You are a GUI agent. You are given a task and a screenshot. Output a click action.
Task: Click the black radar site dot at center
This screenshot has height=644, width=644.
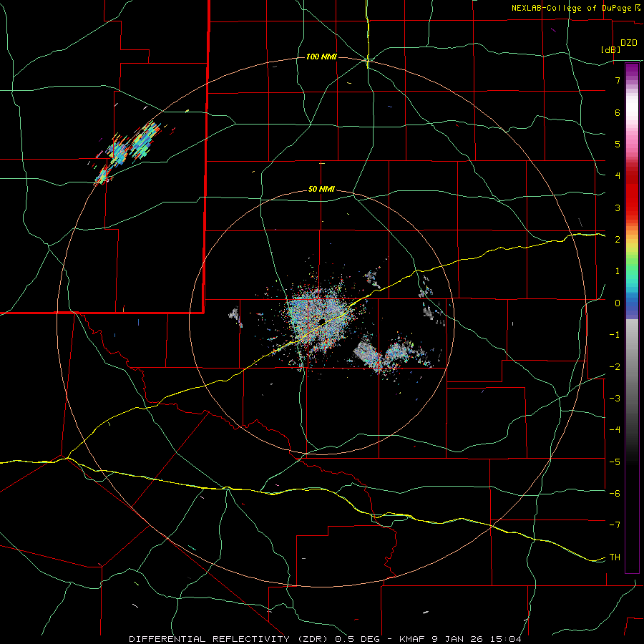[x=321, y=321]
